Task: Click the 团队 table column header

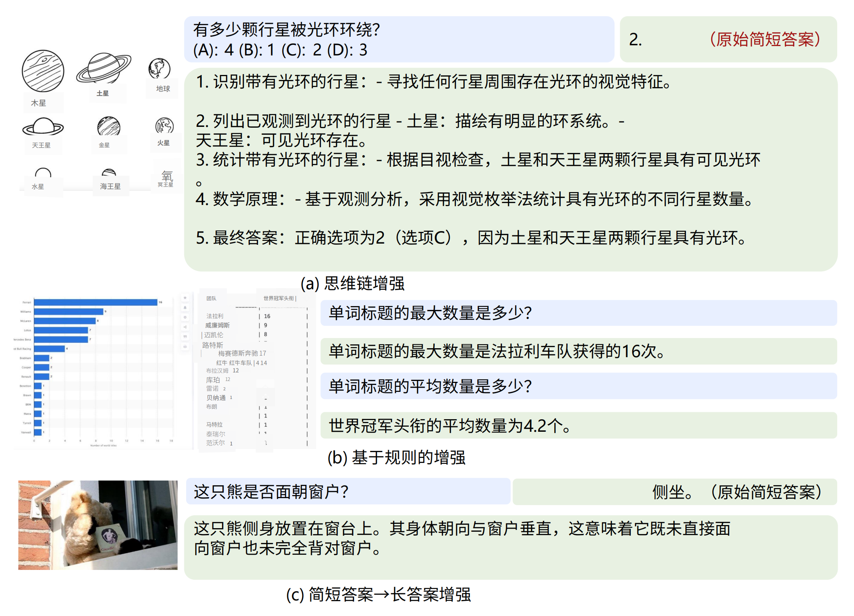Action: tap(211, 298)
